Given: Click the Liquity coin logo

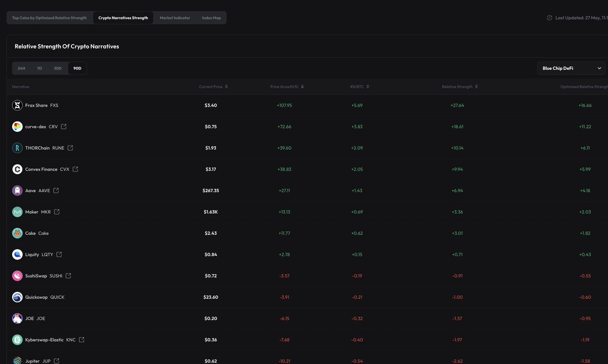Looking at the screenshot, I should point(17,255).
